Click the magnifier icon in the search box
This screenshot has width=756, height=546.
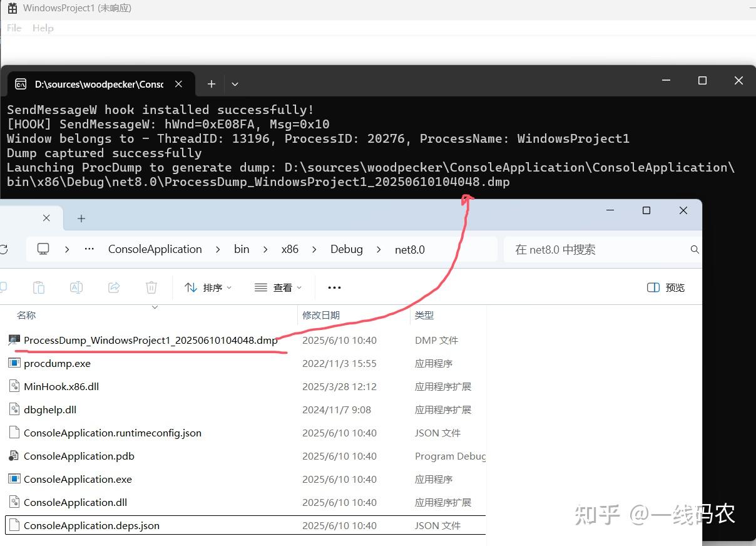click(695, 249)
